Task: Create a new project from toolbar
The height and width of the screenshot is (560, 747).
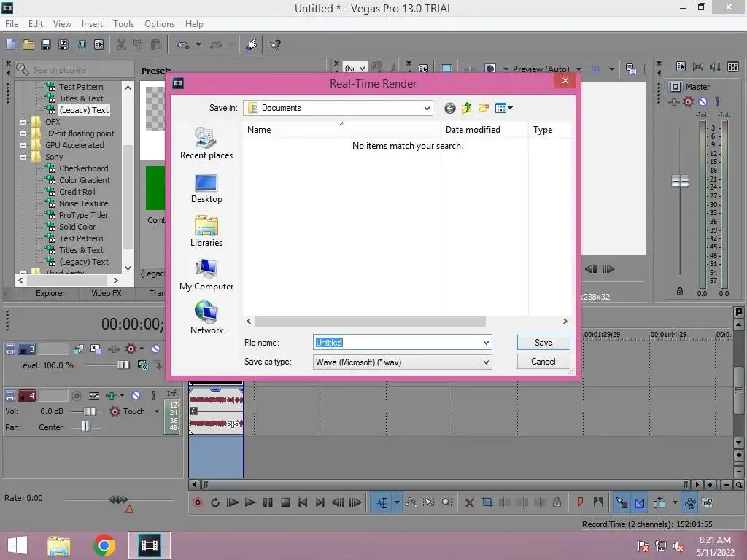Action: click(x=10, y=44)
